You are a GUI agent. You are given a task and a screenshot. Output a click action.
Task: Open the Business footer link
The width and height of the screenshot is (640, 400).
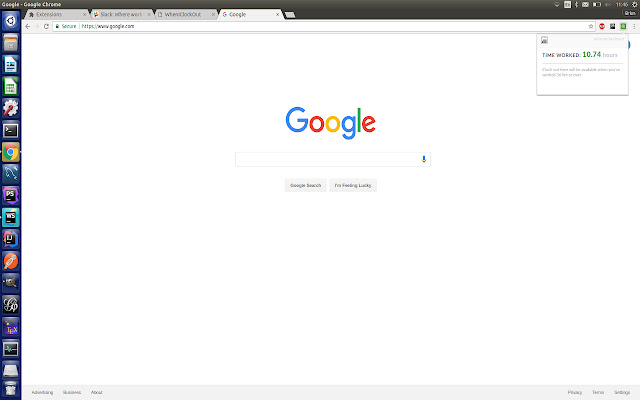[72, 392]
